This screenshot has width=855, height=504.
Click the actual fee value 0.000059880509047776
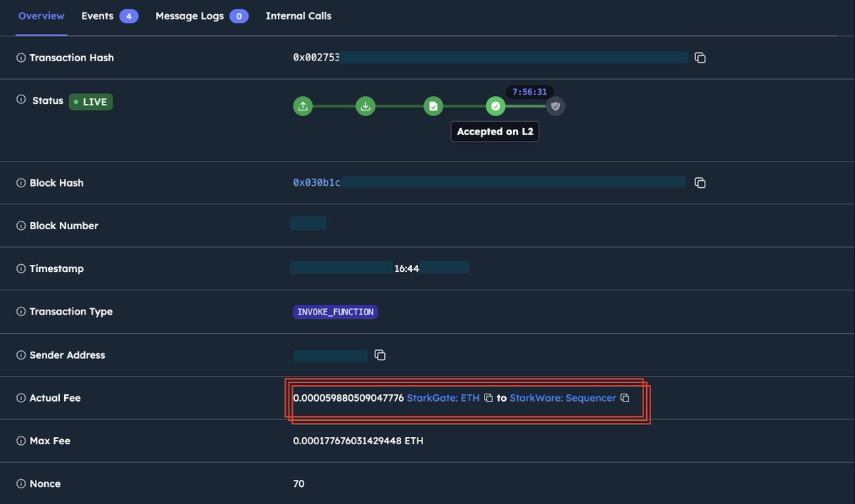point(348,398)
